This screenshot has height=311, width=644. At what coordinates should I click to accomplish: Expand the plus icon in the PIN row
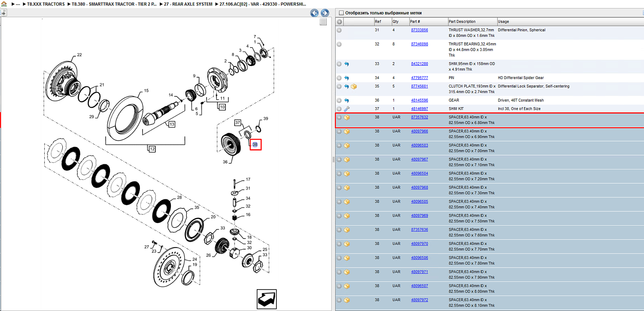click(x=339, y=78)
